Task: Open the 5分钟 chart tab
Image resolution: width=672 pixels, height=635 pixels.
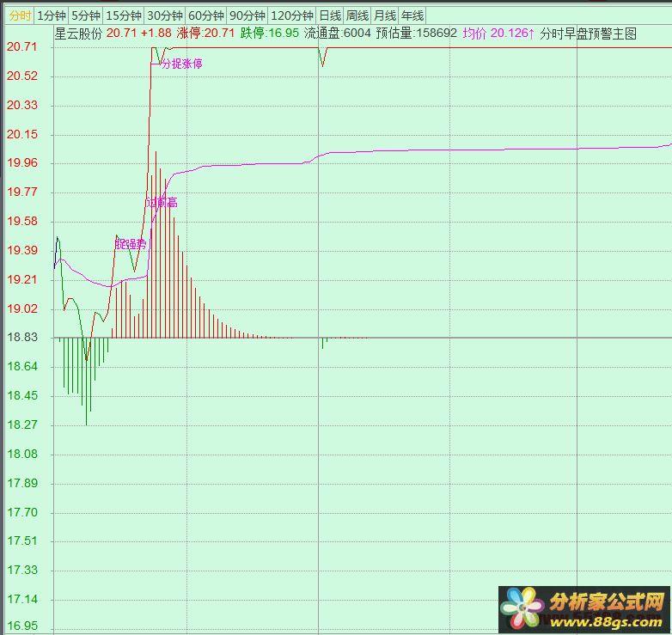Action: coord(86,15)
